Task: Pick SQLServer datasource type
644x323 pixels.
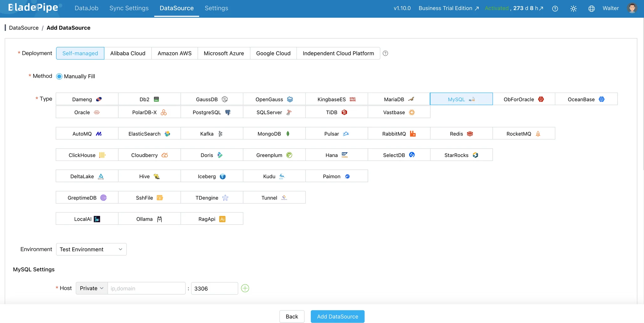Action: click(274, 112)
